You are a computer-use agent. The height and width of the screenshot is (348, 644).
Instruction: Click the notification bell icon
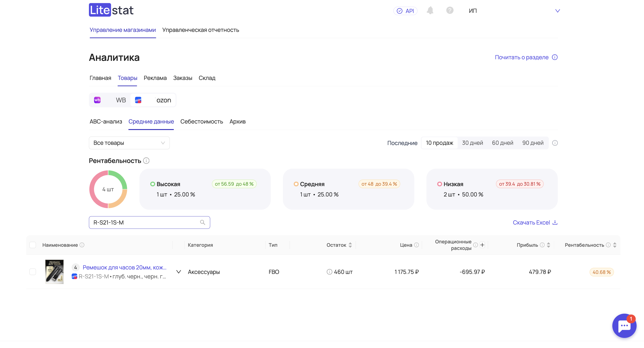tap(430, 11)
